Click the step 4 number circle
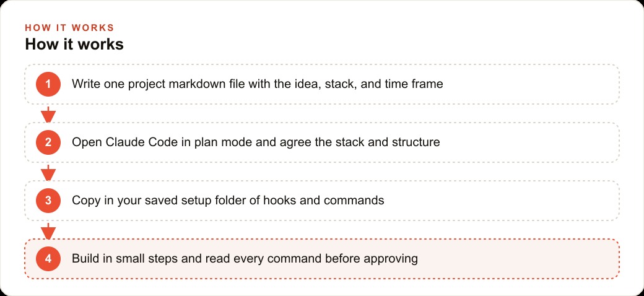The image size is (644, 296). click(48, 259)
